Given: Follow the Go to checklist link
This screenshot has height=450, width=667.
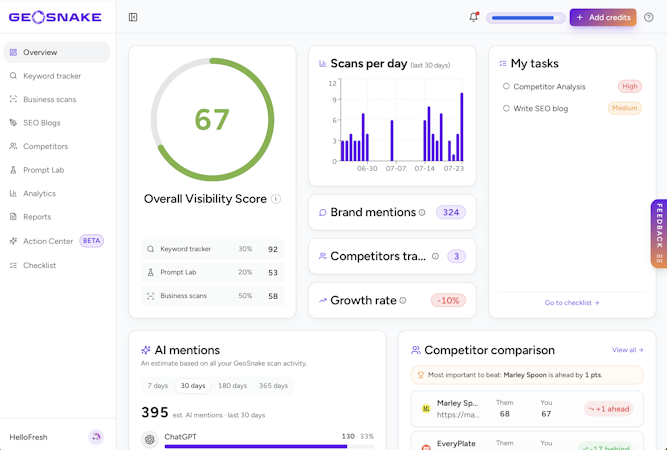Looking at the screenshot, I should [x=572, y=303].
